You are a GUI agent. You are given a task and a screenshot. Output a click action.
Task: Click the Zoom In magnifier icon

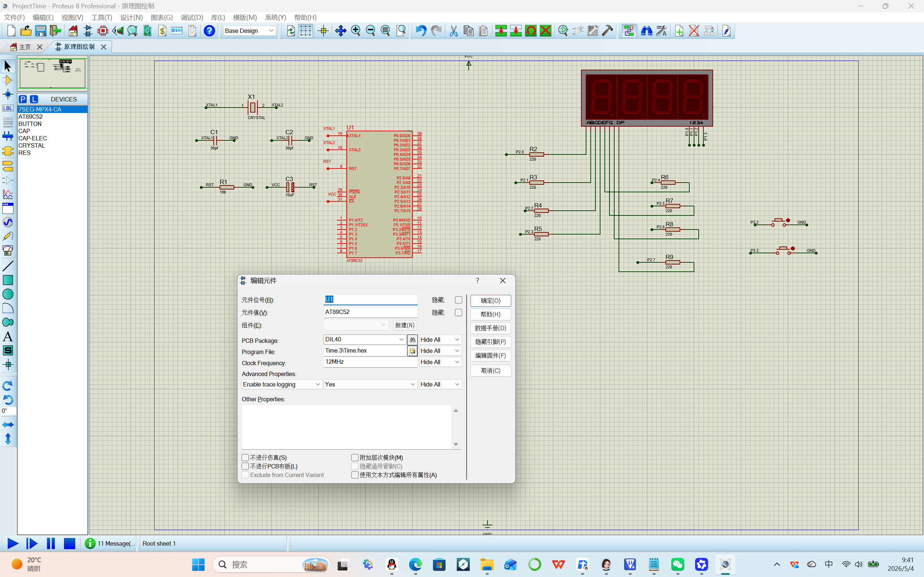[x=355, y=31]
